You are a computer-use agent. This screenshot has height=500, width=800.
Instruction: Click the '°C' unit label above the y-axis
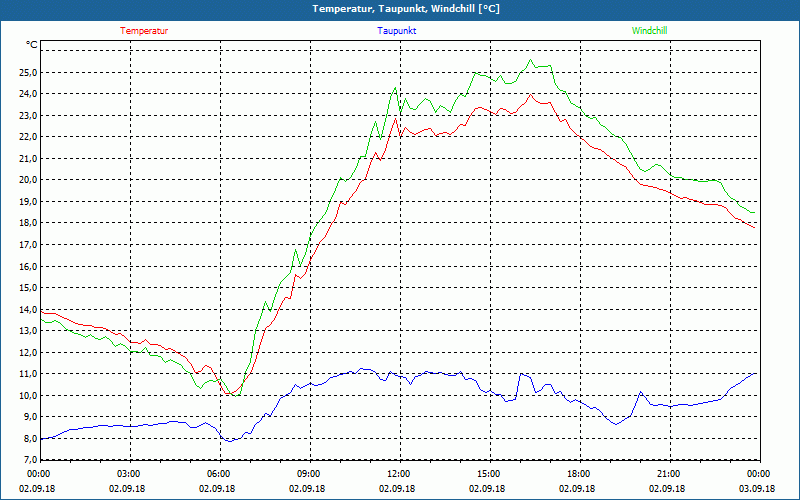pos(32,45)
